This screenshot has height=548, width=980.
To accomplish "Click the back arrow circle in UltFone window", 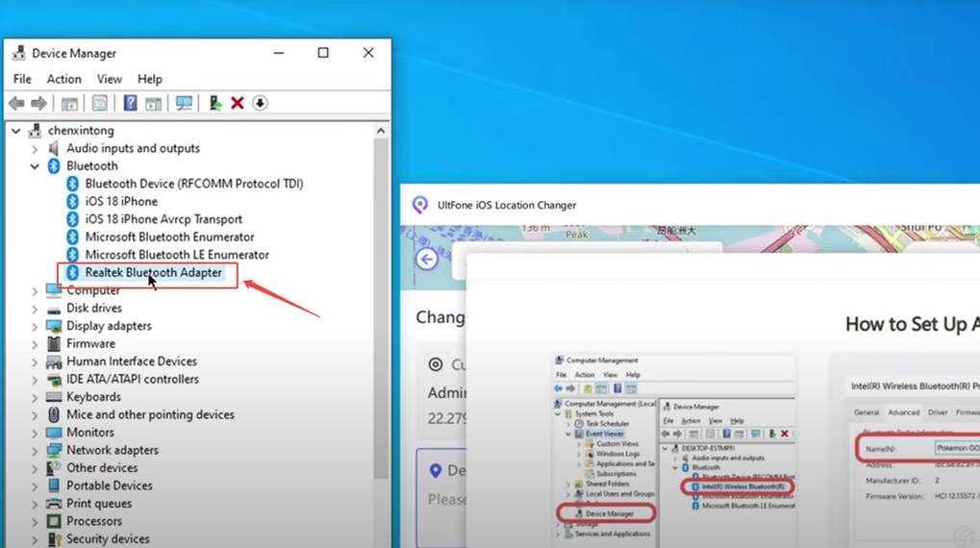I will tap(428, 260).
